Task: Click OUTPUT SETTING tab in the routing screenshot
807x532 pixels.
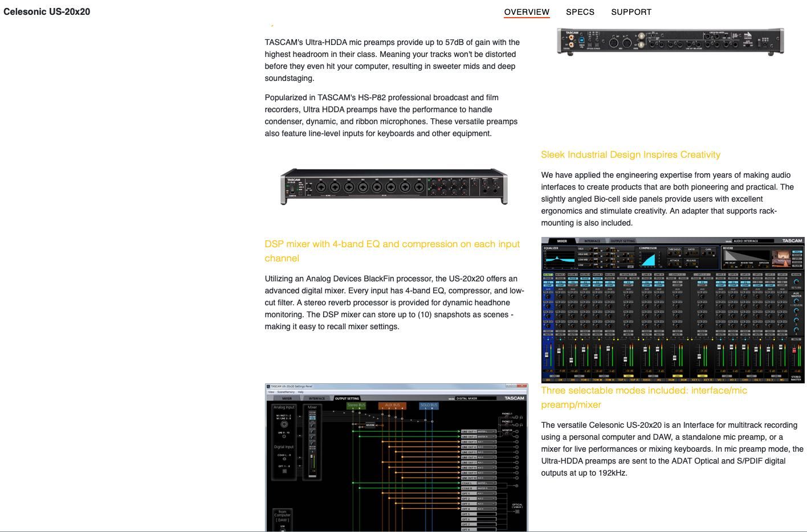Action: coord(347,399)
